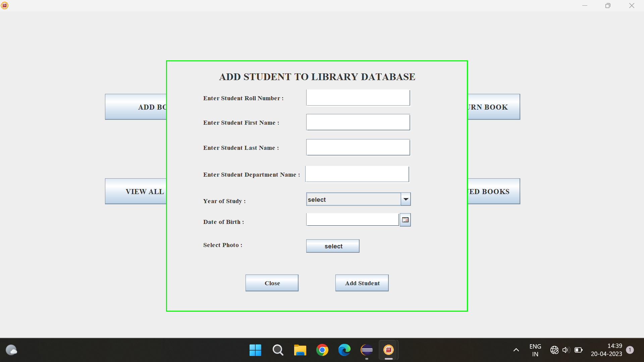Click the Year of Study select combo box

(x=354, y=199)
